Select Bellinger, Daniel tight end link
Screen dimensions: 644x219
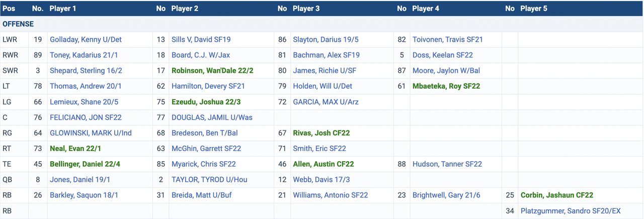(x=85, y=164)
